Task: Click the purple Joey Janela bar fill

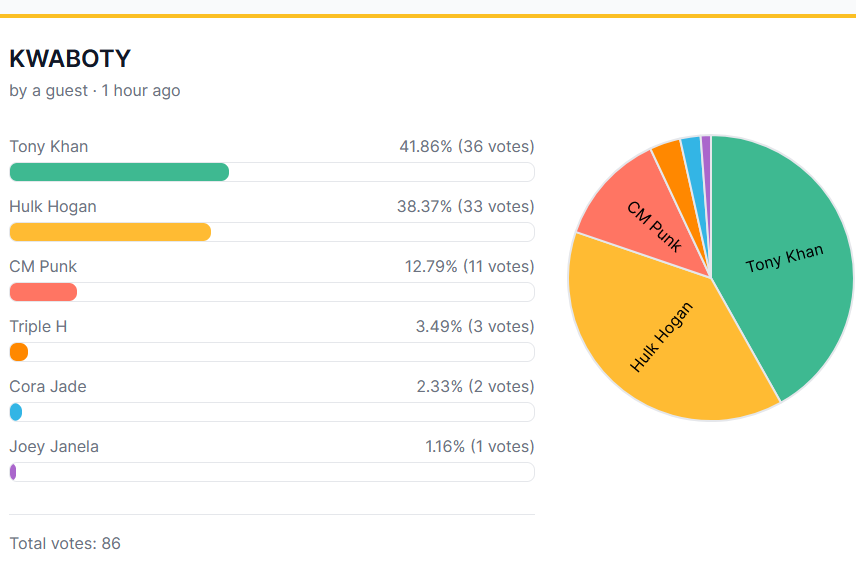Action: coord(13,472)
